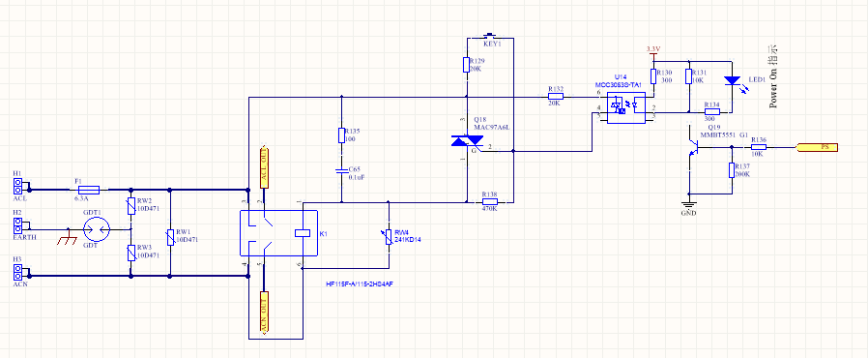Image resolution: width=868 pixels, height=358 pixels.
Task: Click the R138 470K resistor
Action: (490, 201)
